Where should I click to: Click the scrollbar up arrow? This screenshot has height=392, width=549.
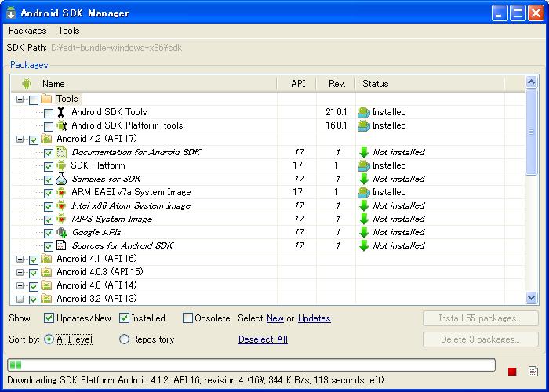tap(531, 82)
